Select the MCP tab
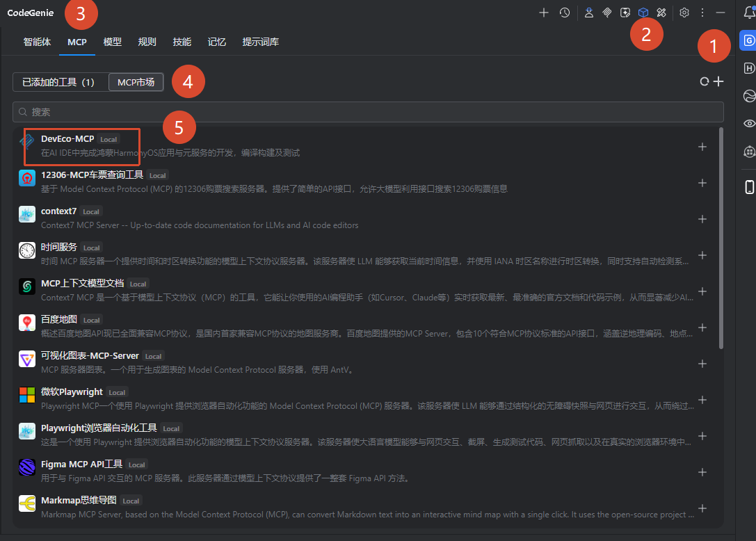The height and width of the screenshot is (541, 756). click(x=77, y=42)
